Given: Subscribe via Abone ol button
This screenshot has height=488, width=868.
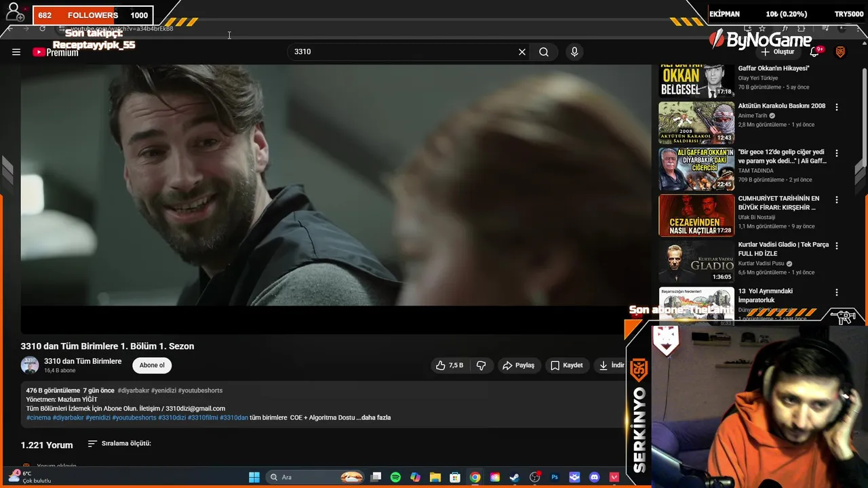Looking at the screenshot, I should pyautogui.click(x=152, y=365).
